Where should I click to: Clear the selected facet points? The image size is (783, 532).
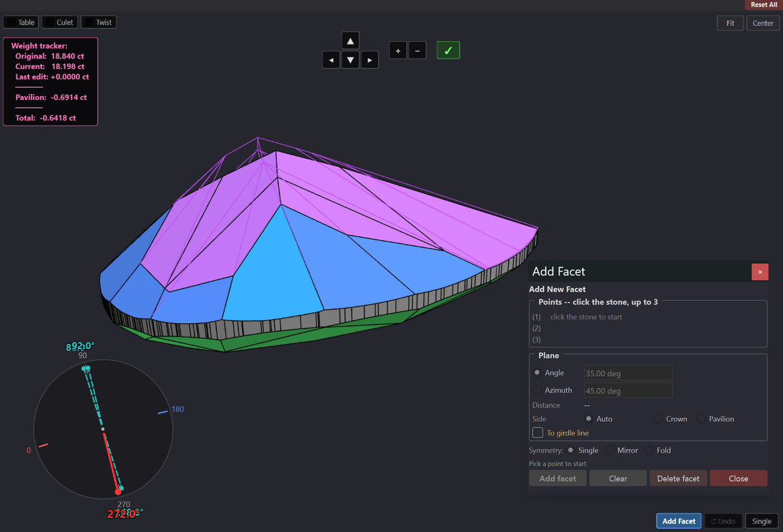click(618, 479)
